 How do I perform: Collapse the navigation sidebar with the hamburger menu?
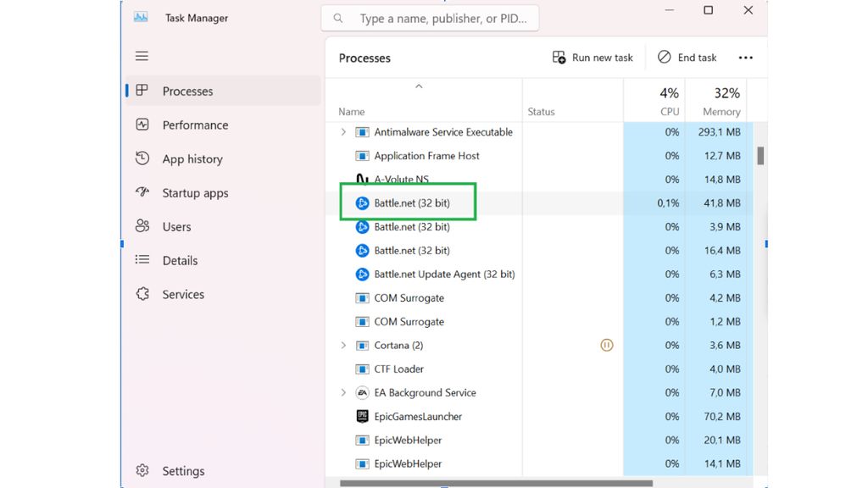(142, 56)
